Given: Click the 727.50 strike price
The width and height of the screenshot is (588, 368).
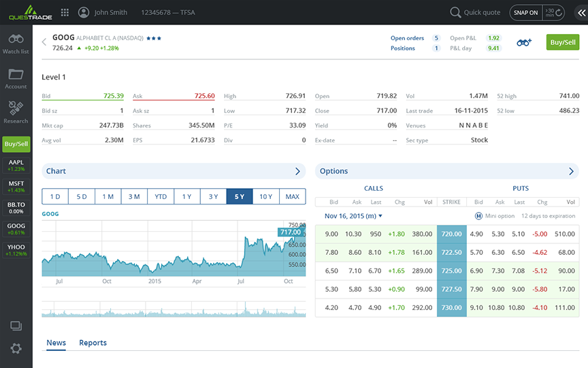Looking at the screenshot, I should [x=451, y=289].
